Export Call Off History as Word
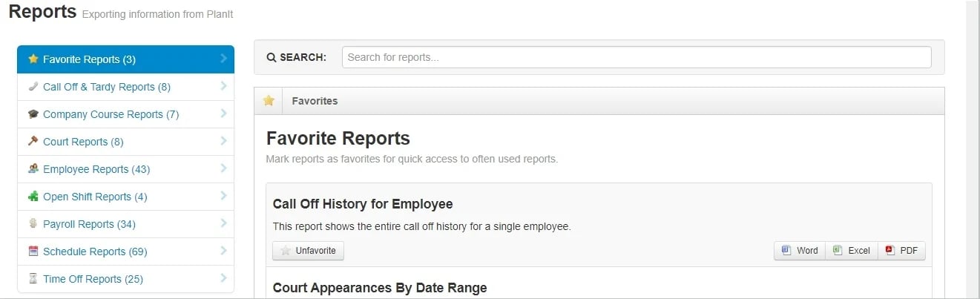This screenshot has width=980, height=299. 800,251
